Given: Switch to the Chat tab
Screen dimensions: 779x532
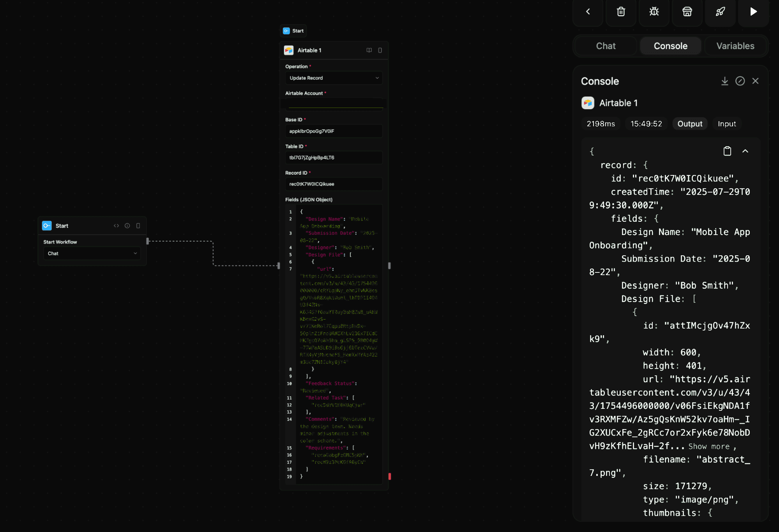Looking at the screenshot, I should click(x=605, y=46).
